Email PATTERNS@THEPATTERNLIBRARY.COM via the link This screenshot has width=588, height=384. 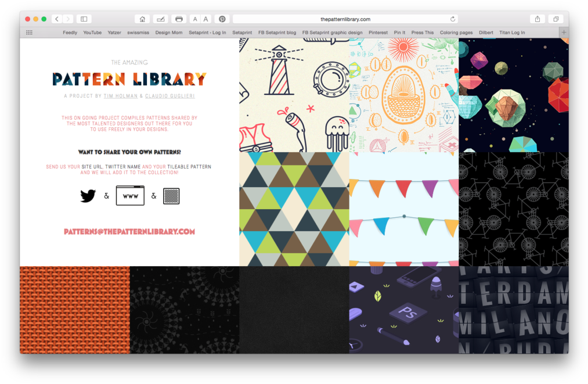click(x=129, y=231)
